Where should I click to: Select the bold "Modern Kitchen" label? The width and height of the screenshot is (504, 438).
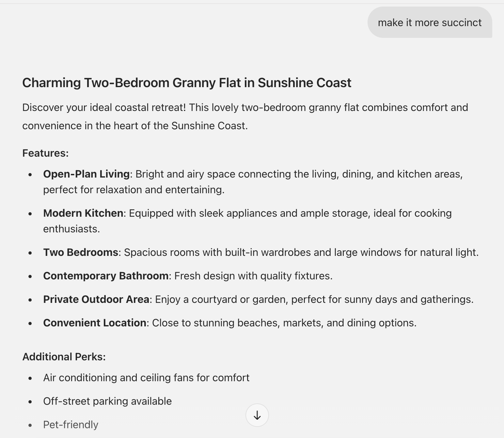click(83, 213)
